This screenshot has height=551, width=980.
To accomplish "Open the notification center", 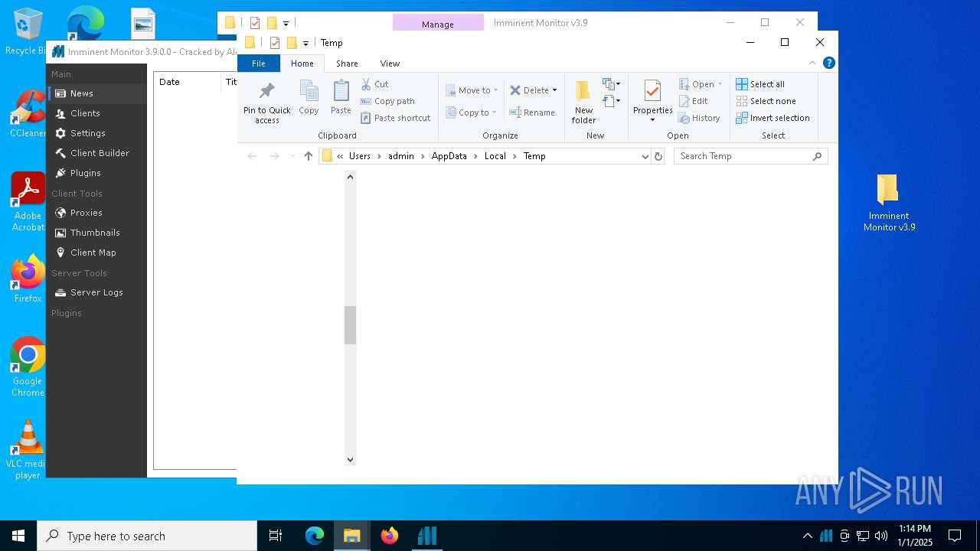I will pos(955,536).
